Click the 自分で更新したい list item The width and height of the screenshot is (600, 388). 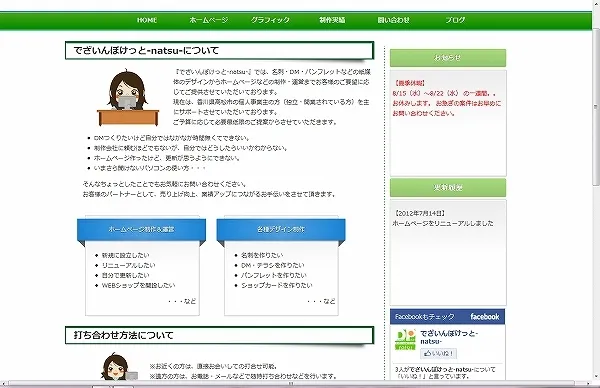click(126, 275)
